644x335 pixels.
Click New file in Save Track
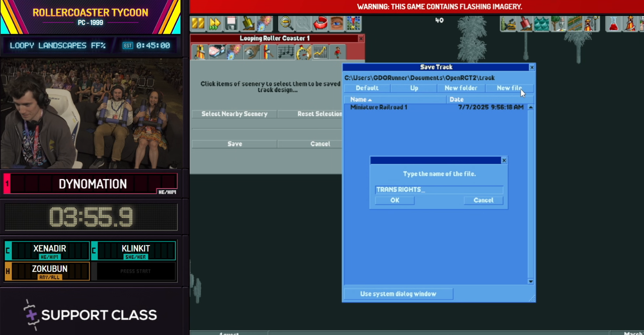(509, 88)
